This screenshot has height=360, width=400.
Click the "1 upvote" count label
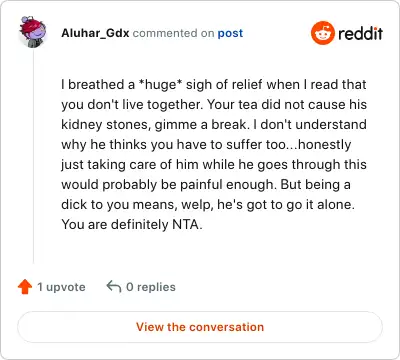pos(61,287)
